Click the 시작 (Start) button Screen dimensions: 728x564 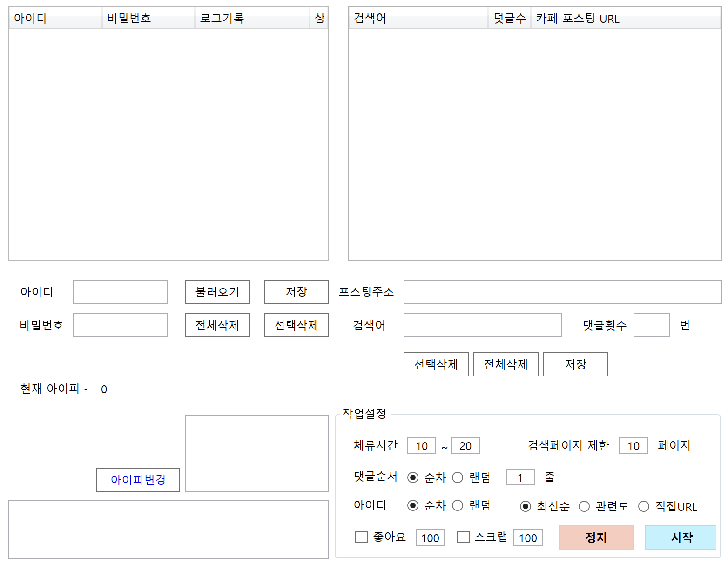681,537
